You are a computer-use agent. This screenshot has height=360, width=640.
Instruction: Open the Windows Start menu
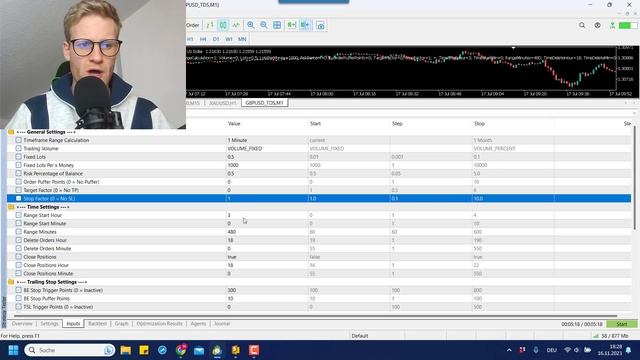13,350
